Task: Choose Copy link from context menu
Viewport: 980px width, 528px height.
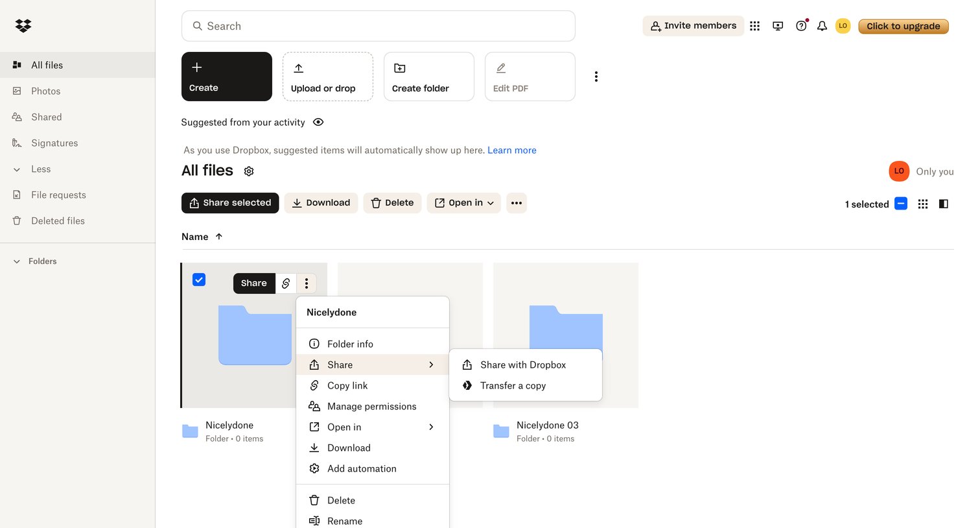Action: [x=373, y=385]
